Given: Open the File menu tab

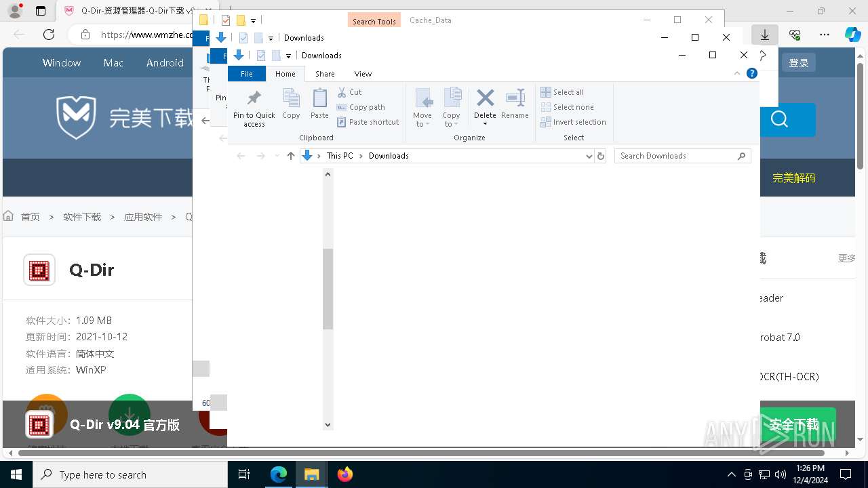Looking at the screenshot, I should click(247, 74).
